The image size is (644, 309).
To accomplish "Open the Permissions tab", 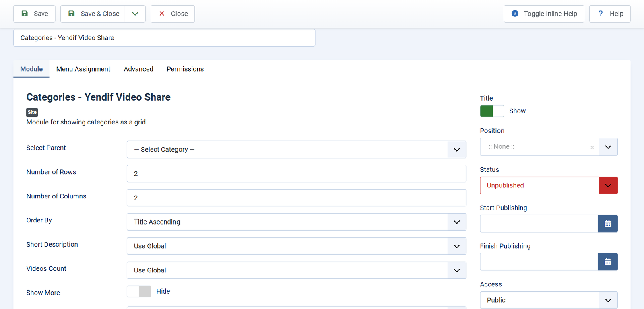I will (x=185, y=69).
